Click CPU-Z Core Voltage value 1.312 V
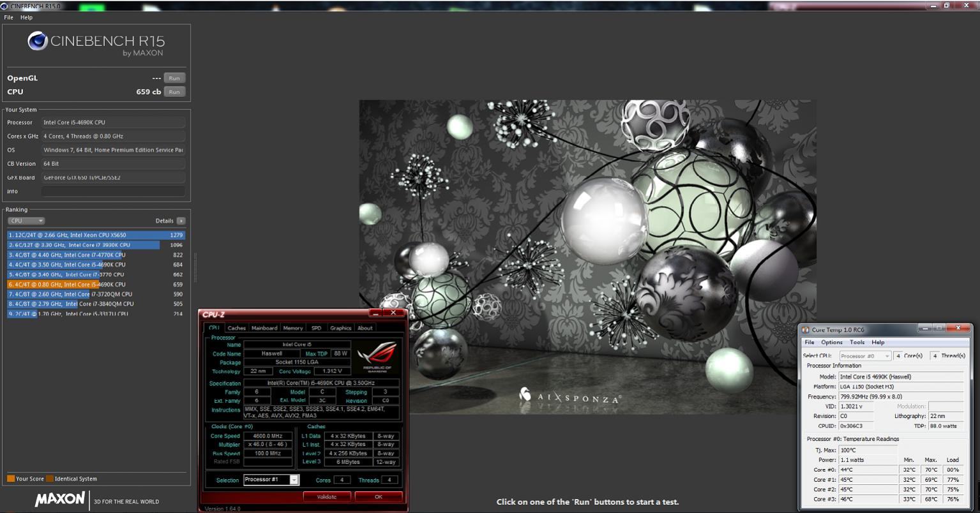 [332, 371]
